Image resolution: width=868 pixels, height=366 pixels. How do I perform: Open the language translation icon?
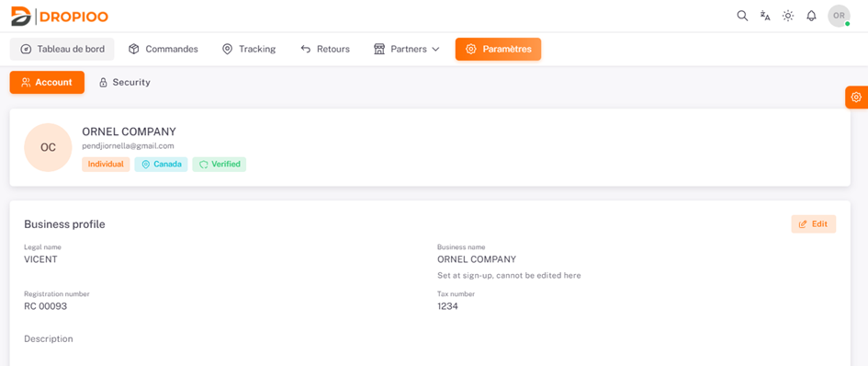pos(765,16)
